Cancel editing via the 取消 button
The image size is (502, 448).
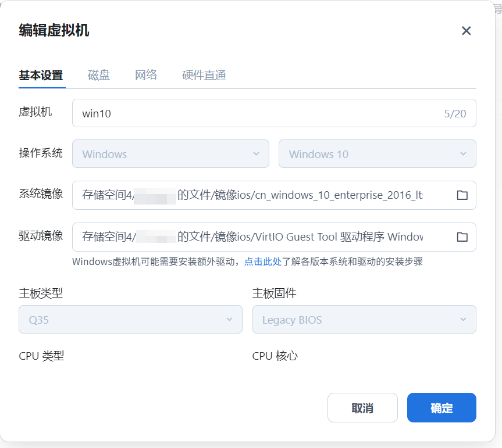click(362, 407)
